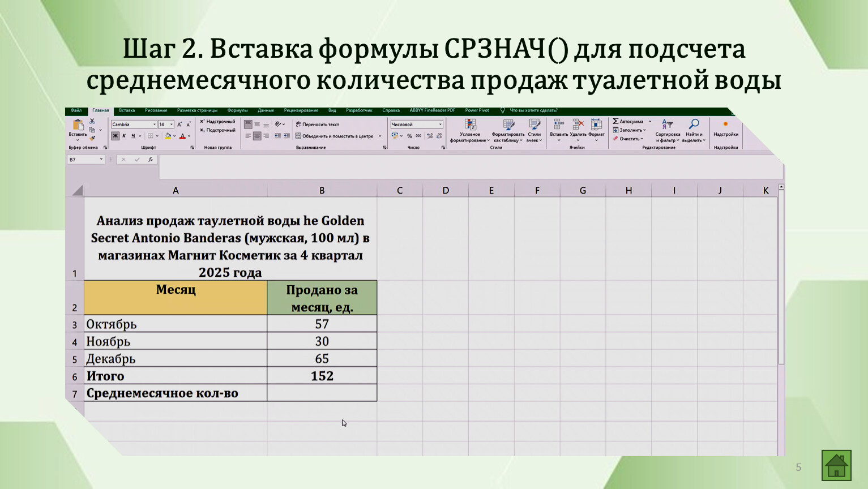Click the Find and Select magnifier icon
868x489 pixels.
click(694, 124)
